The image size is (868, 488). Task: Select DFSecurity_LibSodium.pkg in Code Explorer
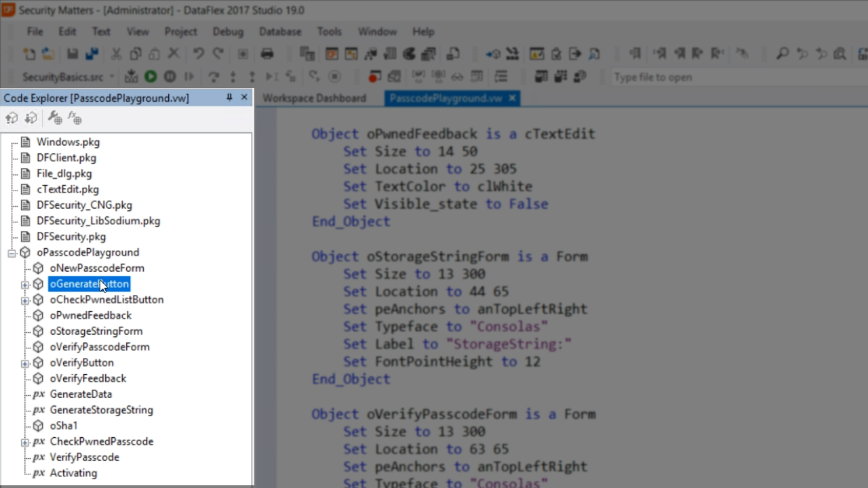click(x=98, y=221)
